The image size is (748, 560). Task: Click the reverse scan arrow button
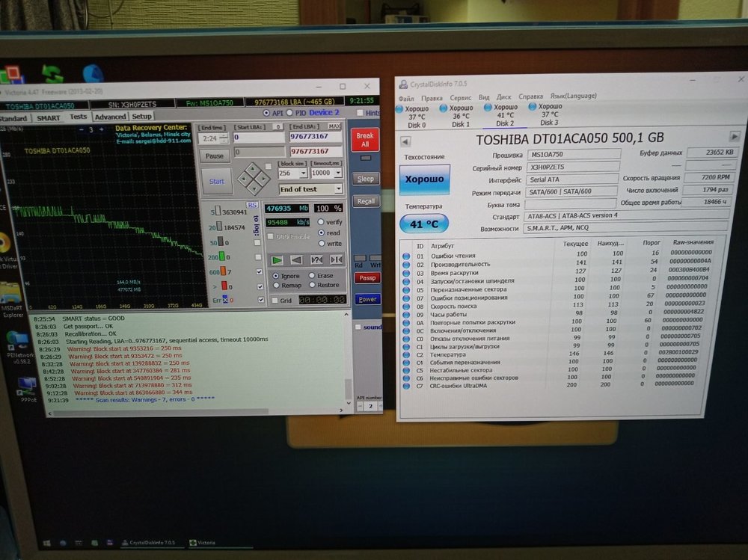tap(296, 260)
